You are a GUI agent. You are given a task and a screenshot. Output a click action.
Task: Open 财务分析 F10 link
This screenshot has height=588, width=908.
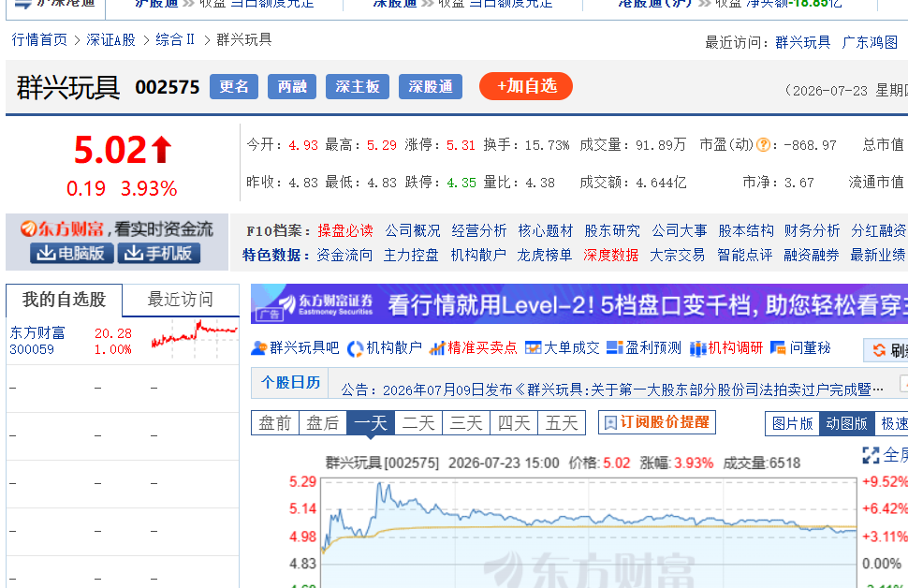tap(812, 230)
